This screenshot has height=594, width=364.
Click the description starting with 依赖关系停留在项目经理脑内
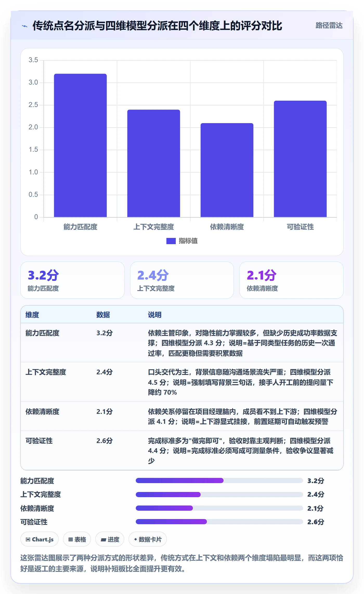[243, 416]
